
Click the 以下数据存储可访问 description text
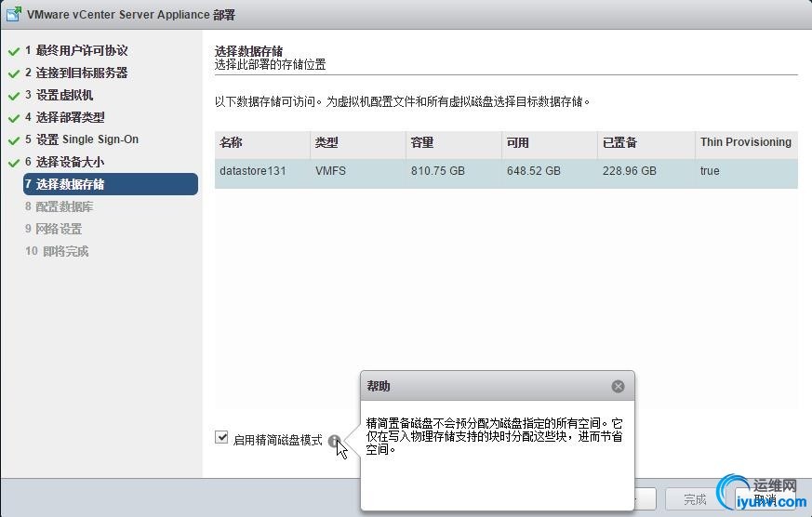click(403, 101)
